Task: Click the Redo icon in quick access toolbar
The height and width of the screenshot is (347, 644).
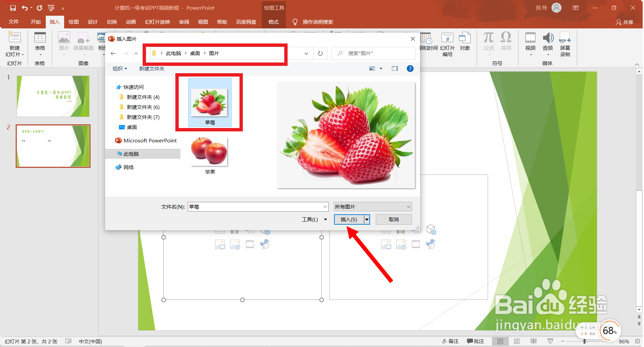Action: (39, 8)
